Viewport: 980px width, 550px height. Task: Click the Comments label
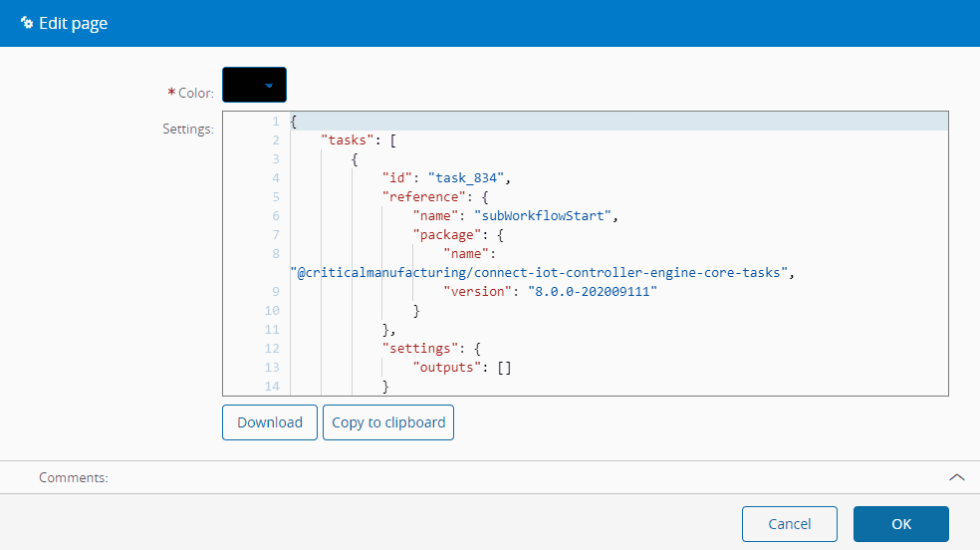(x=73, y=477)
